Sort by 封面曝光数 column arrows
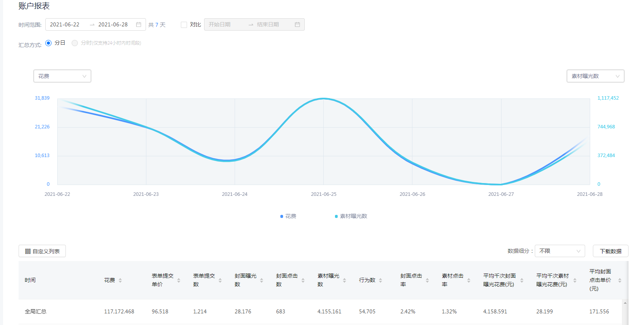The width and height of the screenshot is (644, 325). point(261,280)
